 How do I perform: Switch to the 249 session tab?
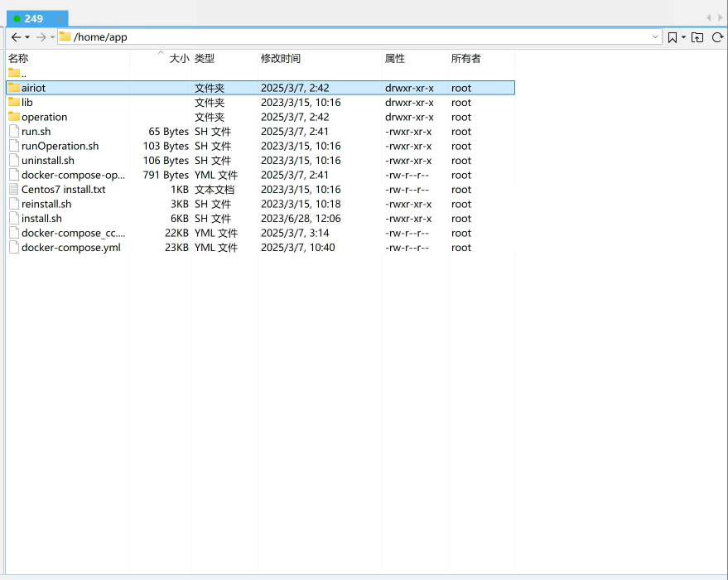point(33,18)
